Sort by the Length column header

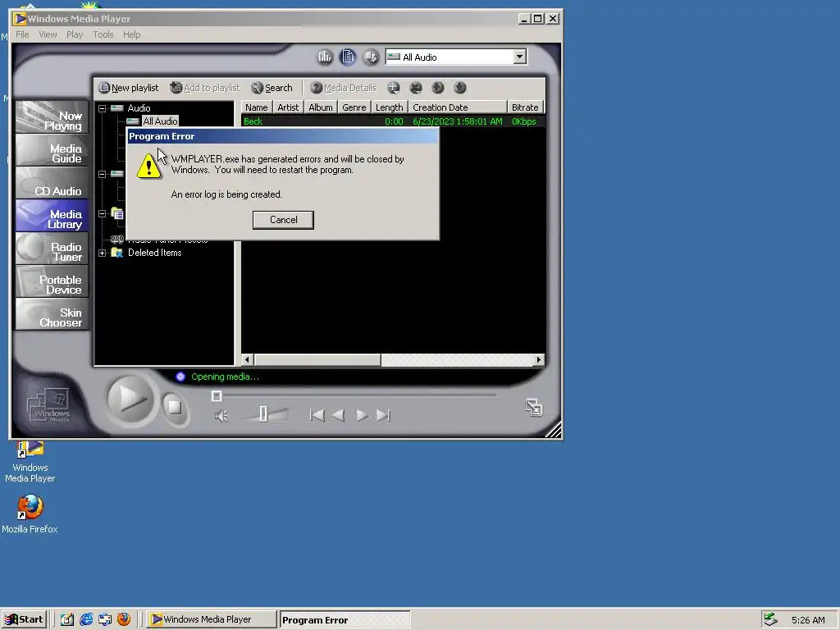(x=390, y=107)
